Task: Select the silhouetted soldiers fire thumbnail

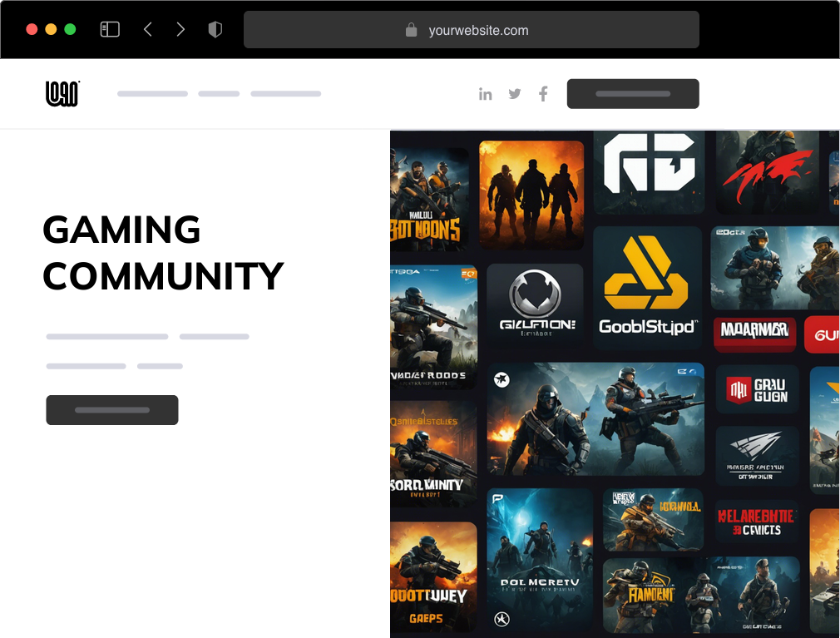Action: coord(531,195)
